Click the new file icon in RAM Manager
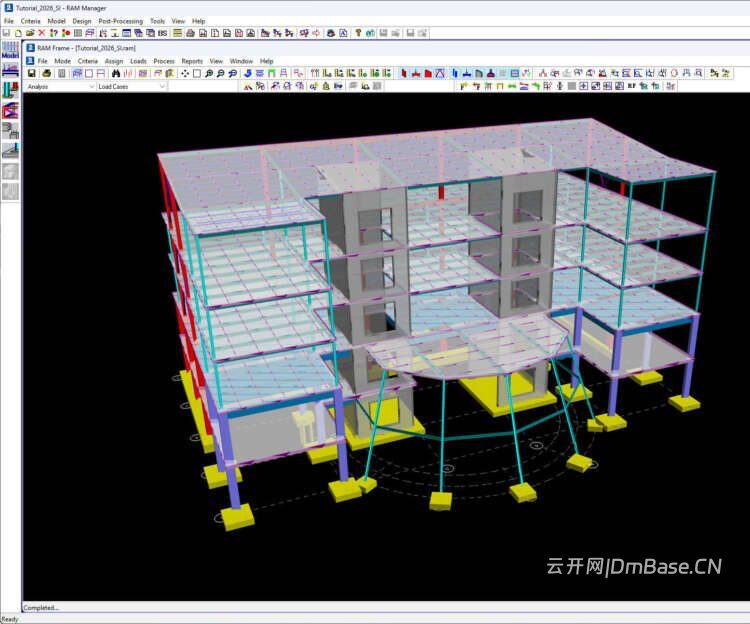 [18, 33]
